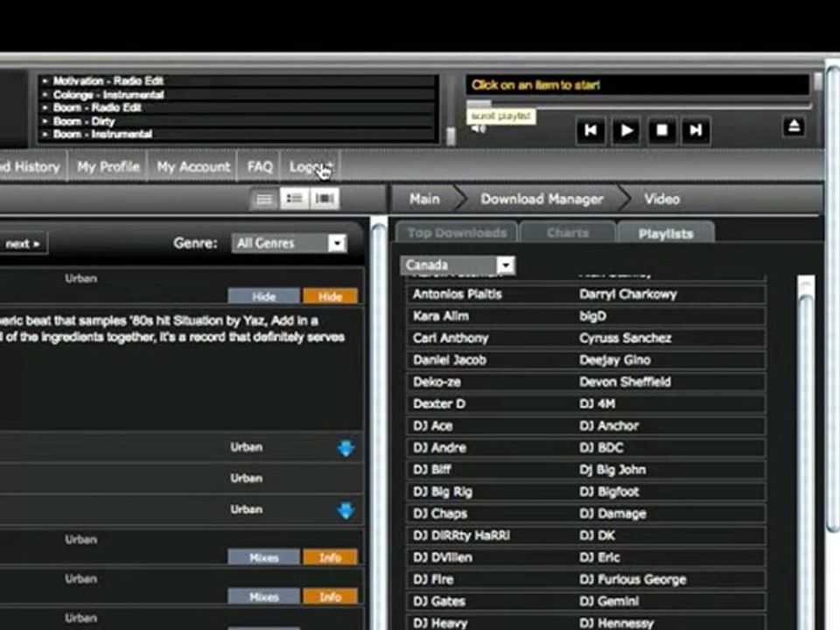
Task: Open Carl Anthony playlist
Action: (x=451, y=338)
